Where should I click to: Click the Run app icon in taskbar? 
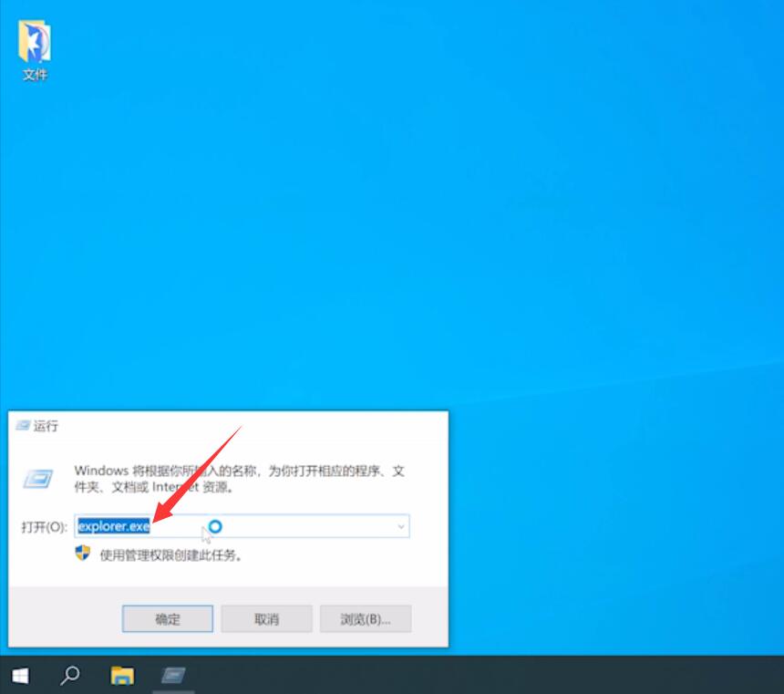tap(173, 676)
